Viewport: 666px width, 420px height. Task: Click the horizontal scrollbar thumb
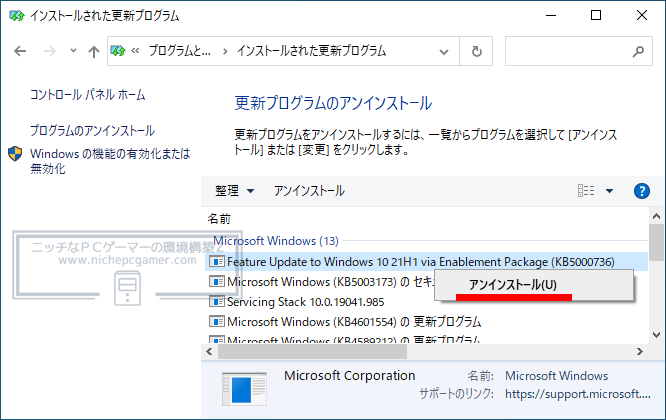coord(312,352)
